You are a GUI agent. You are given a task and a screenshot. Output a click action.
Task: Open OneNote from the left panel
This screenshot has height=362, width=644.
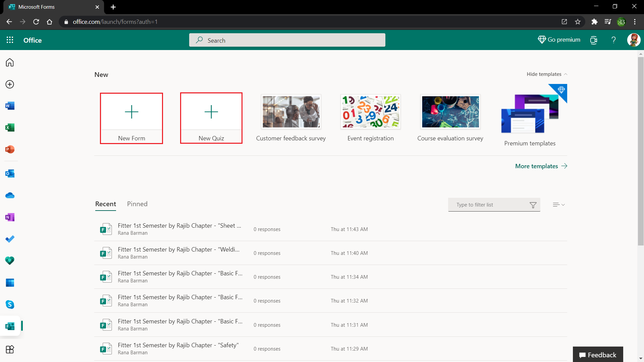10,217
